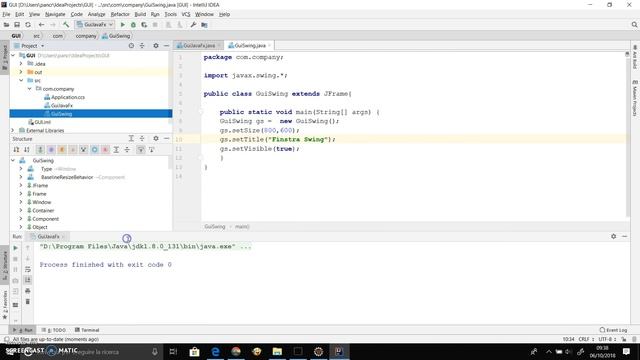Image resolution: width=640 pixels, height=360 pixels.
Task: Run with coverage using the shield icon
Action: click(x=144, y=25)
